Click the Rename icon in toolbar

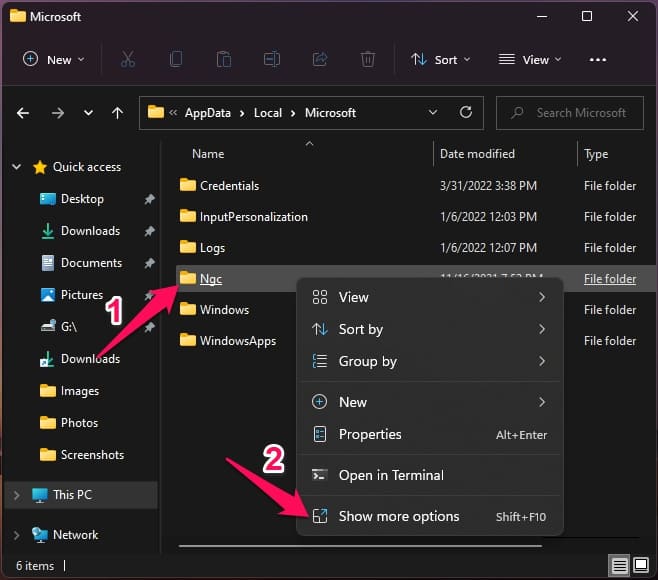click(x=270, y=59)
